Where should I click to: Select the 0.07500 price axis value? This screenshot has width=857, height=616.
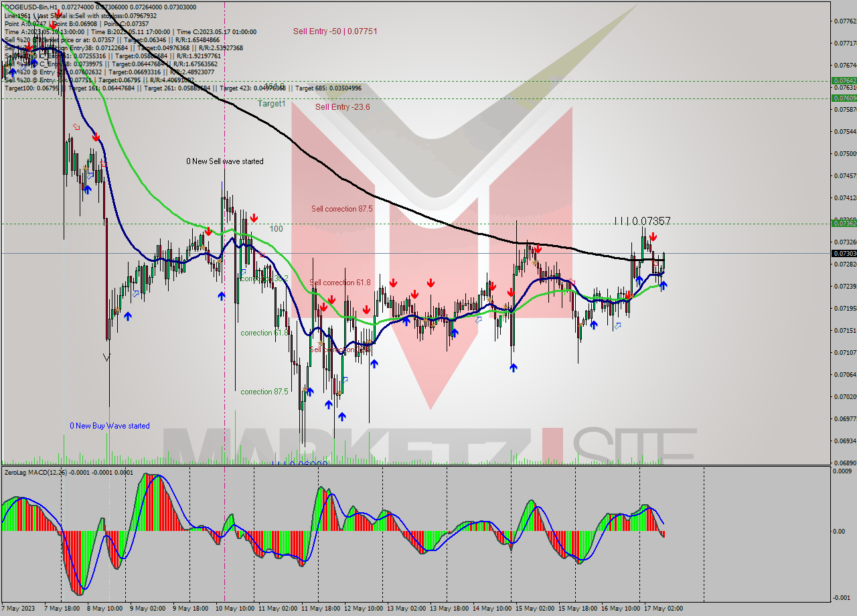click(844, 153)
